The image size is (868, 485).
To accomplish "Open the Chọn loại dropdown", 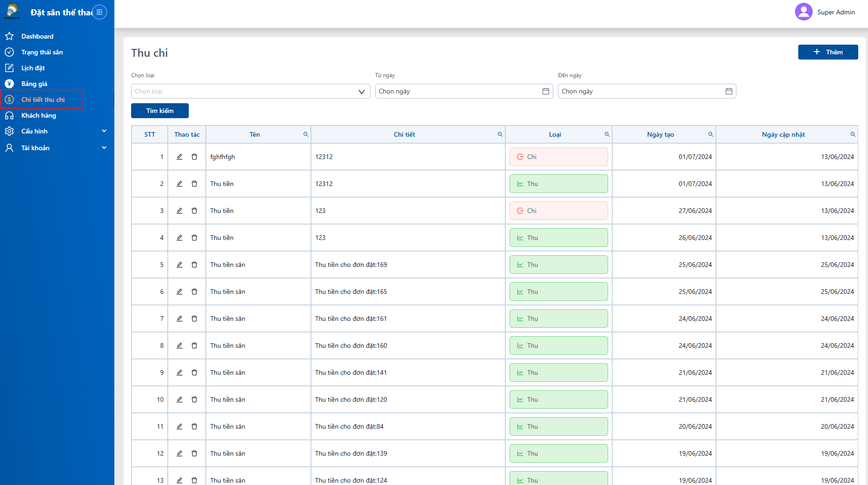I will [251, 91].
